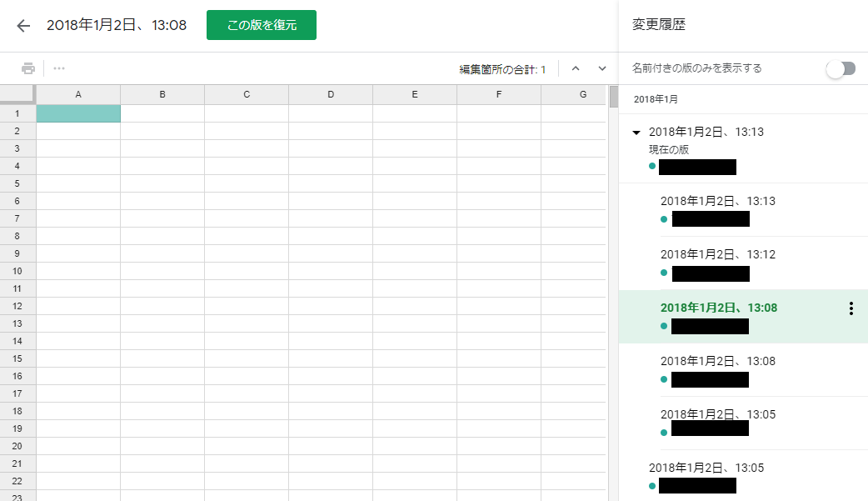Click the version title 2018年1月2日、13:08 in header
The height and width of the screenshot is (501, 868).
click(x=116, y=25)
